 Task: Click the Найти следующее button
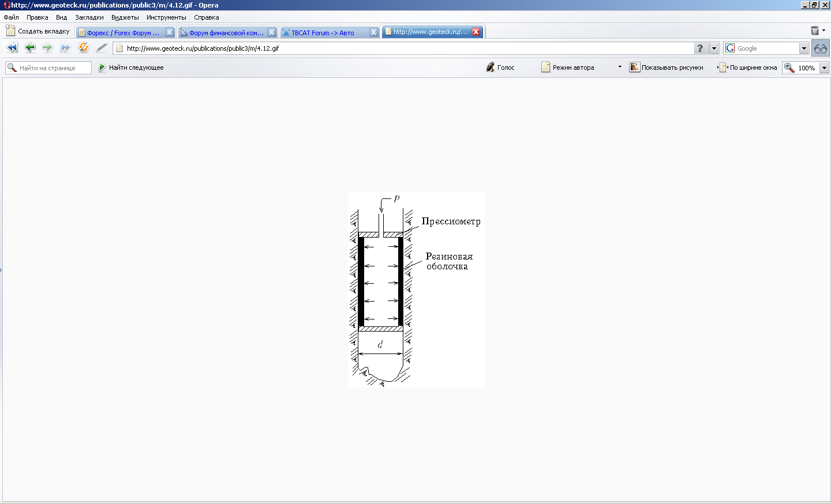131,67
